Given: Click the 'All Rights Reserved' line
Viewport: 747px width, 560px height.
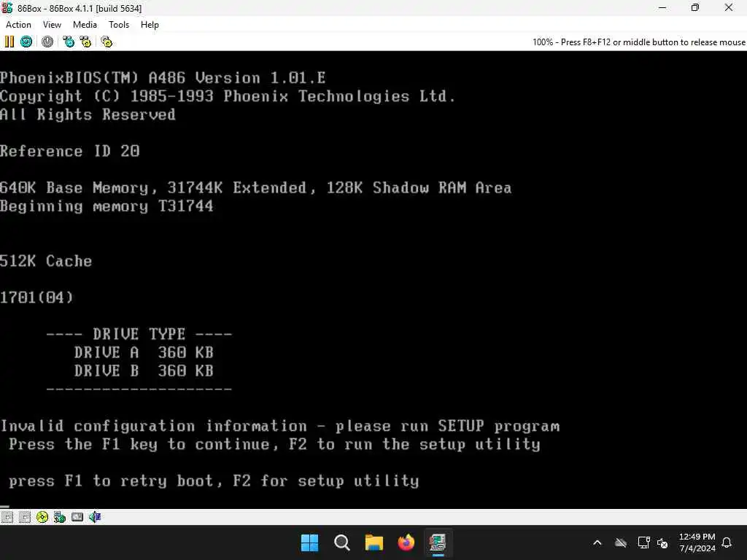Looking at the screenshot, I should [88, 114].
